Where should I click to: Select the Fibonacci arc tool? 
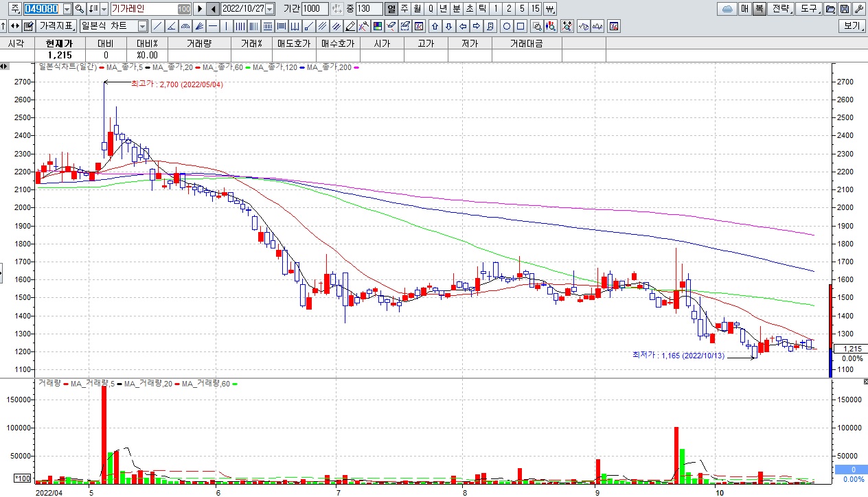coord(185,26)
